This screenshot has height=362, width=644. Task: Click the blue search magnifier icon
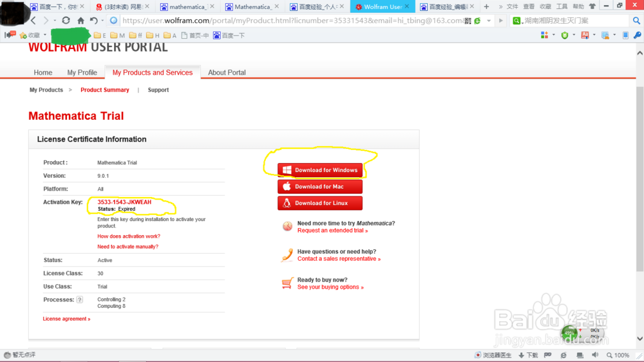636,20
